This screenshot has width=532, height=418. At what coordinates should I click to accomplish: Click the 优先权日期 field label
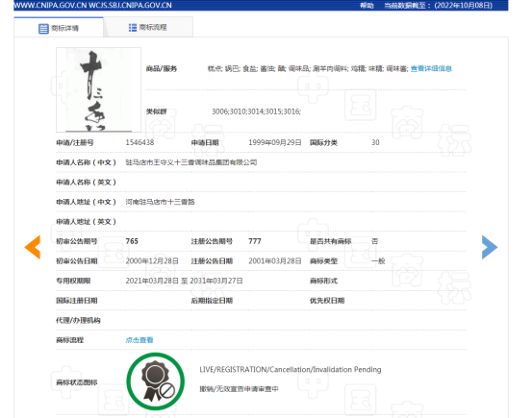point(327,301)
